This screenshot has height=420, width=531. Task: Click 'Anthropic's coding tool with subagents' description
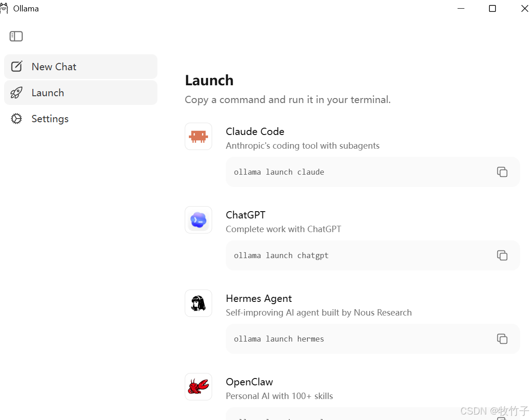click(303, 146)
